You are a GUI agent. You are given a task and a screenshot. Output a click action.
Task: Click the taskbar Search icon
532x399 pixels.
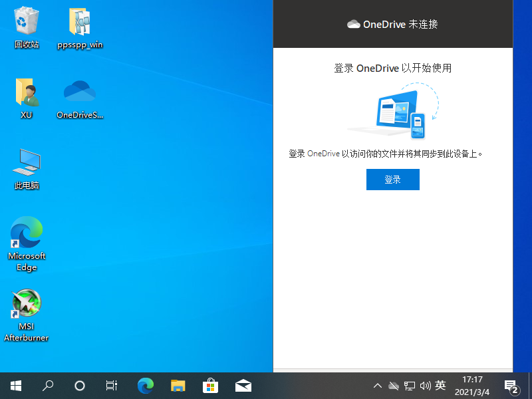pos(47,385)
